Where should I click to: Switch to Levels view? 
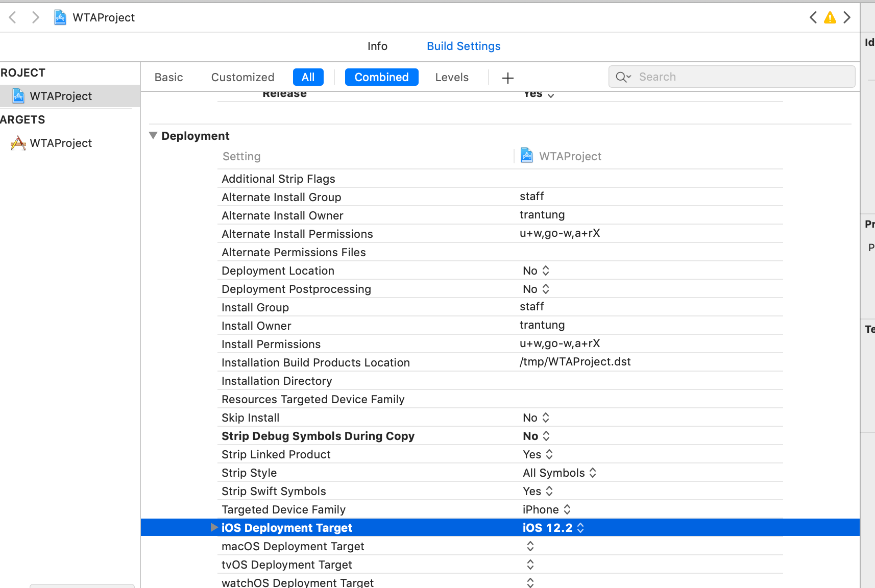pos(452,77)
